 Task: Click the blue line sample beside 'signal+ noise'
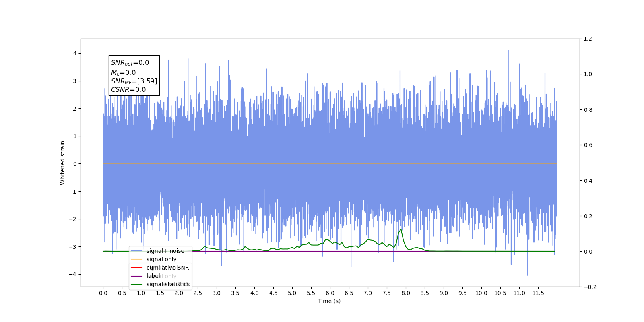tap(137, 251)
